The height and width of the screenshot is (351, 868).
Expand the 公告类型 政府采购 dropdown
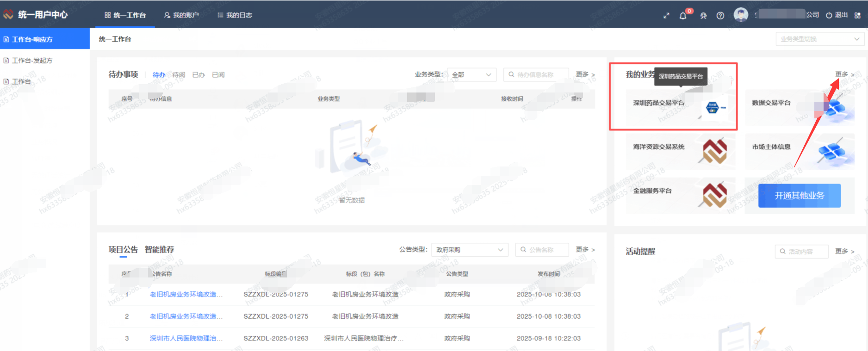click(x=469, y=250)
